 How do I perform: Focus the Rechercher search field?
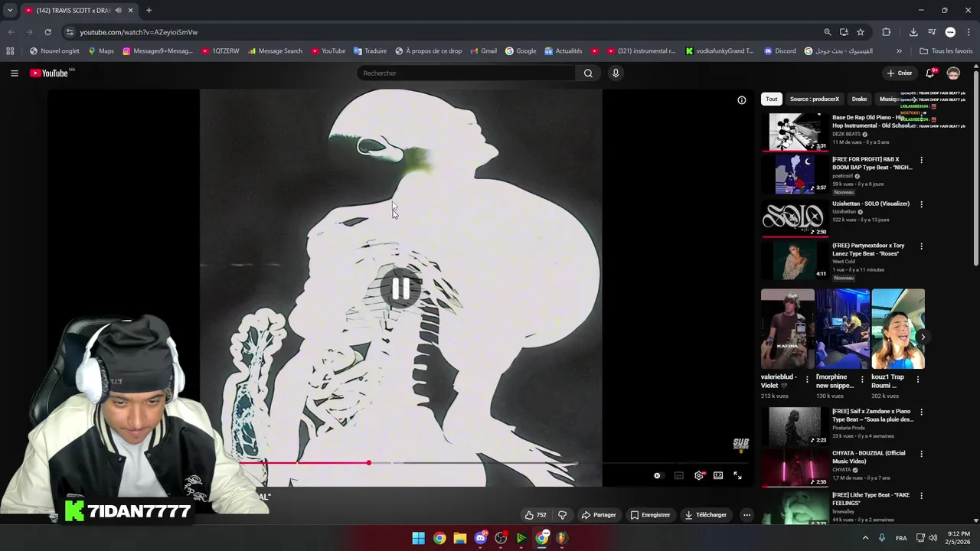pos(466,73)
